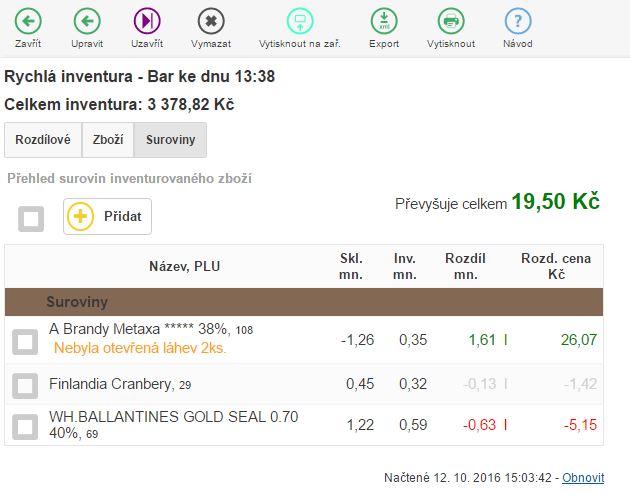Open the Návod help icon
The image size is (630, 499).
tap(517, 21)
